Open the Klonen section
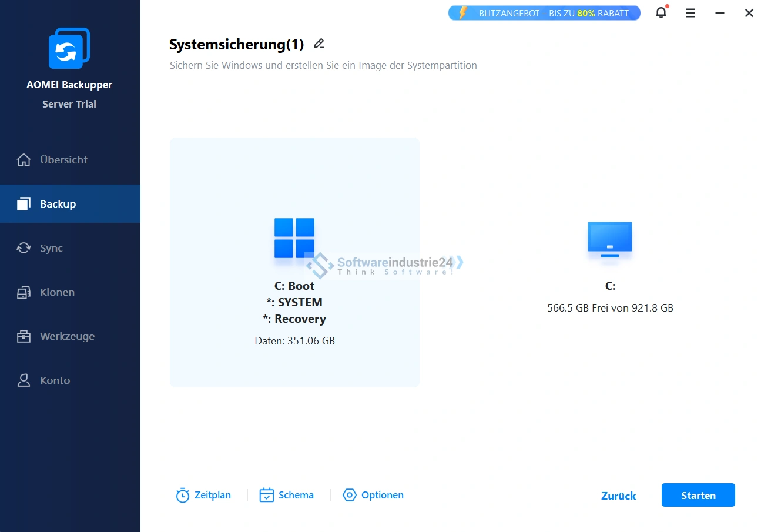This screenshot has width=761, height=532. (57, 292)
